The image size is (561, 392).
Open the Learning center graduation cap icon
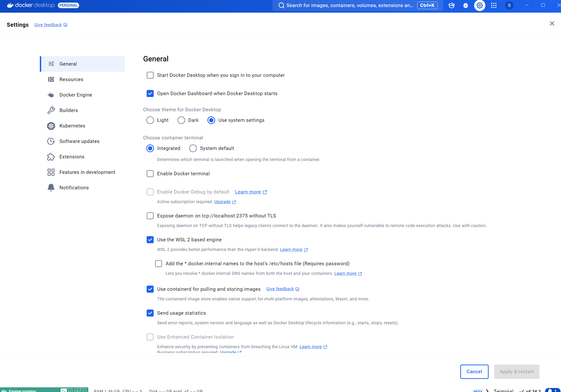451,5
